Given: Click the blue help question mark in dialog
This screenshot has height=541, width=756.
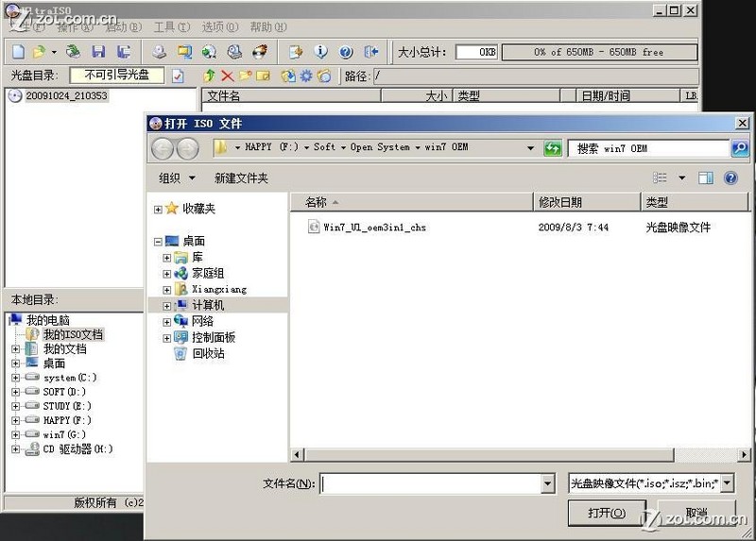Looking at the screenshot, I should pos(730,178).
